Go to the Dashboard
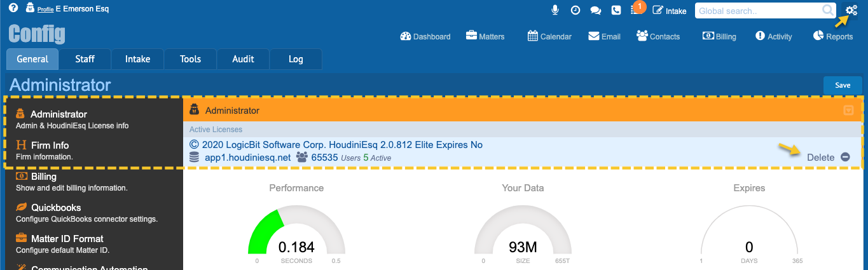 click(x=425, y=36)
